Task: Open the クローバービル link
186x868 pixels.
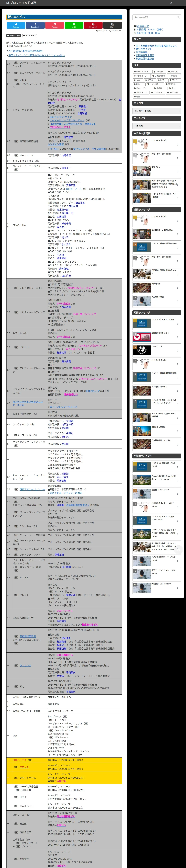Action: pyautogui.click(x=64, y=611)
